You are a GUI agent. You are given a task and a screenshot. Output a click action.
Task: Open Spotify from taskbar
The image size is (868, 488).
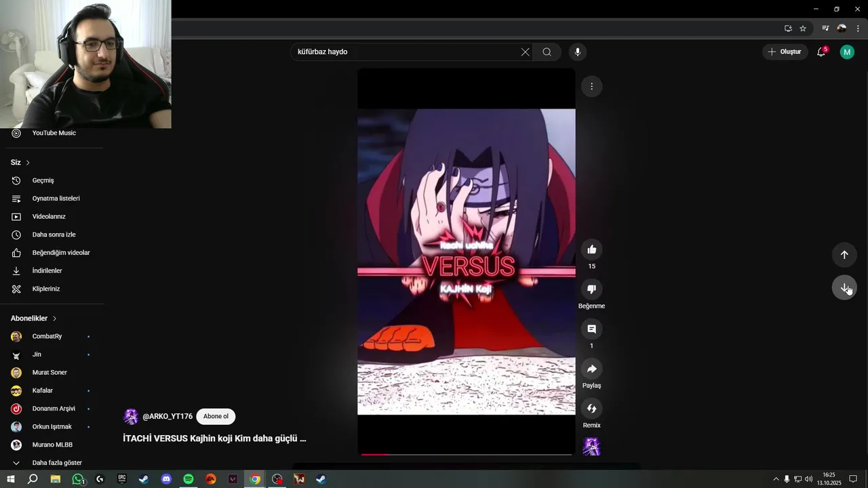[x=189, y=479]
